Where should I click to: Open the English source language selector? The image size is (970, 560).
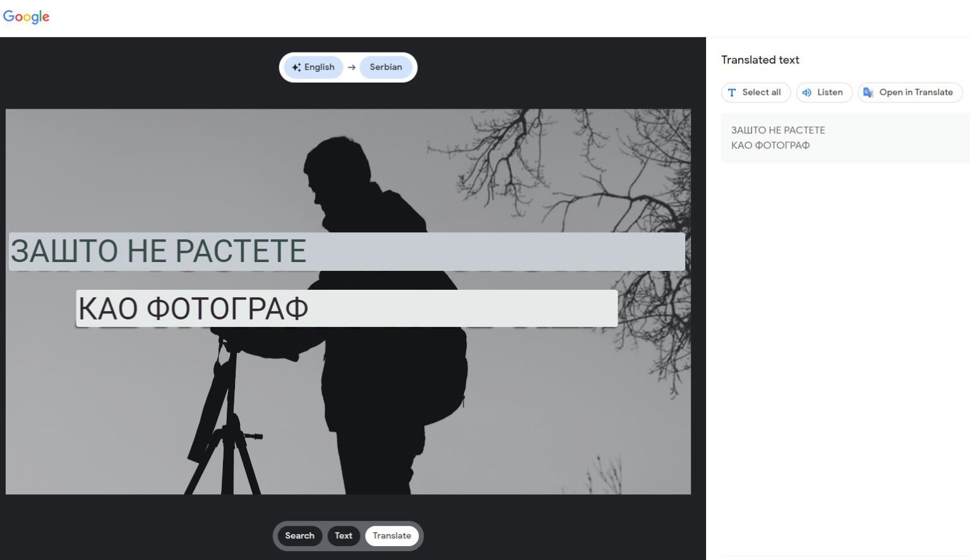314,67
